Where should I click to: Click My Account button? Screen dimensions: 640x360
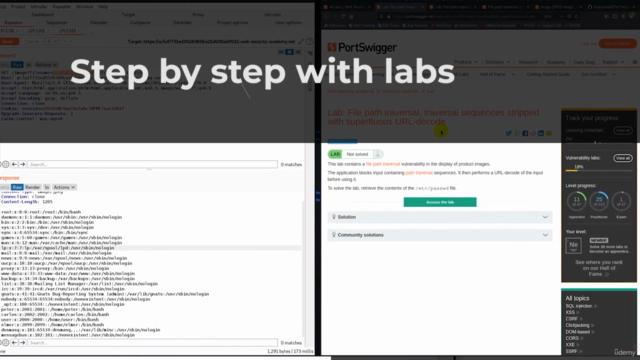pos(618,44)
